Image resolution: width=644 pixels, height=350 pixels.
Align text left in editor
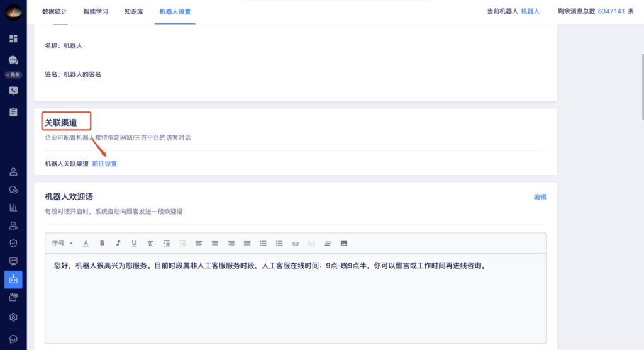click(199, 244)
